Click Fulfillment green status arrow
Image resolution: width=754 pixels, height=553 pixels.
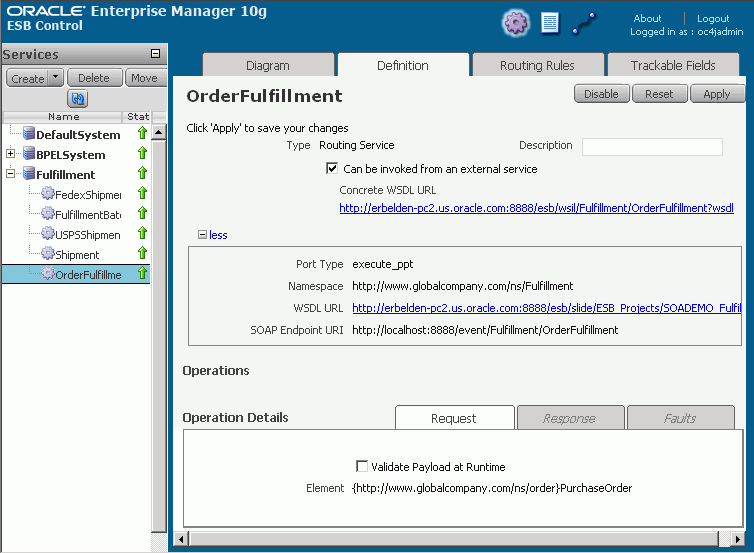tap(142, 173)
